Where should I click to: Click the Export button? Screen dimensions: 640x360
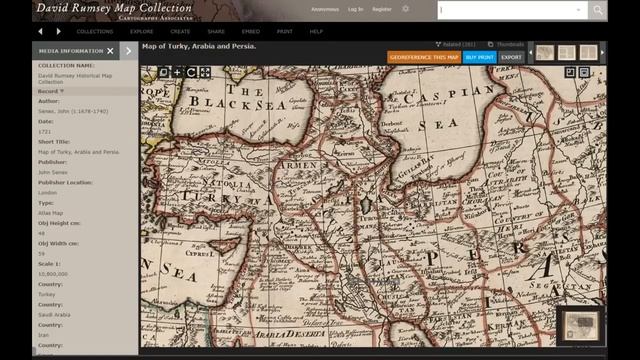tap(511, 57)
